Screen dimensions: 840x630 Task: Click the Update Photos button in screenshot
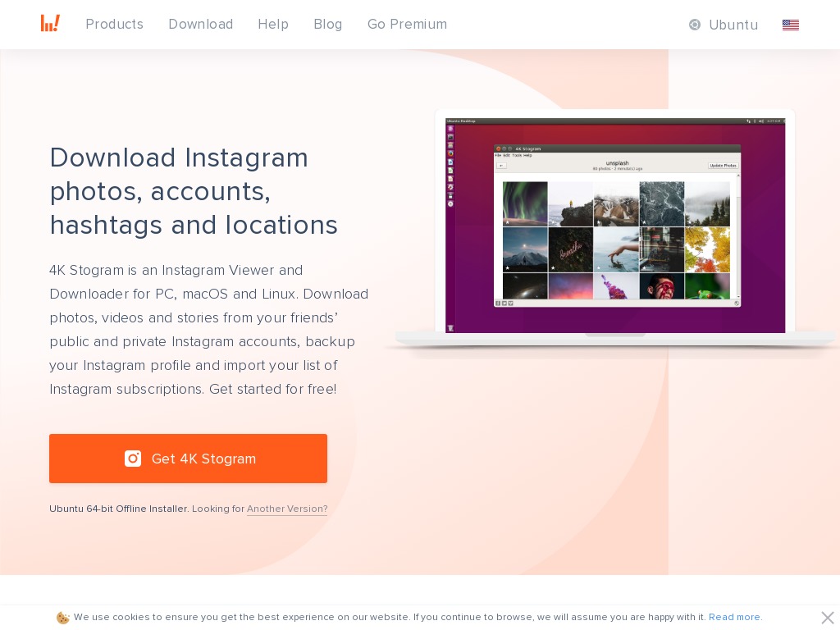tap(723, 166)
